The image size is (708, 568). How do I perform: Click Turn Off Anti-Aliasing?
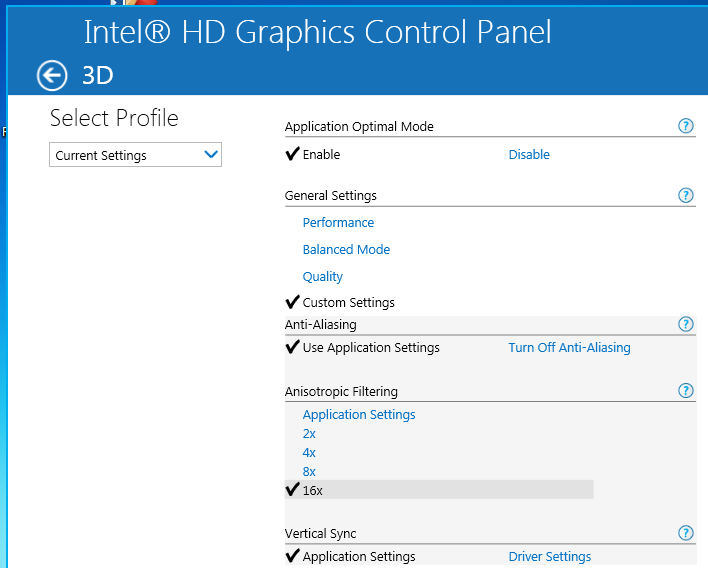(x=569, y=348)
